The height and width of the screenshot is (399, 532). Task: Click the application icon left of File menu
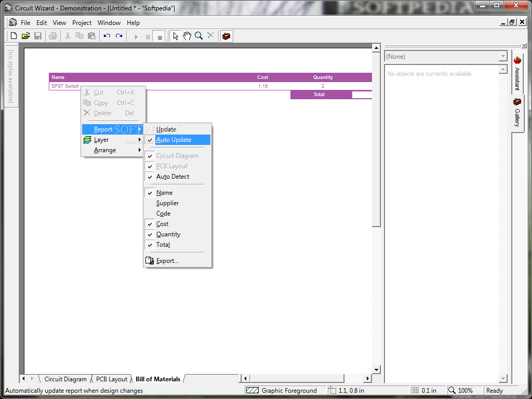(x=13, y=22)
